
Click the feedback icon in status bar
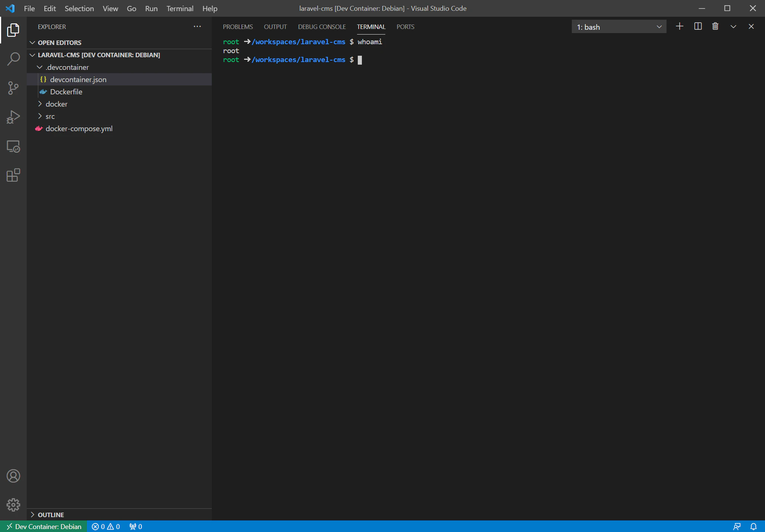click(x=737, y=526)
